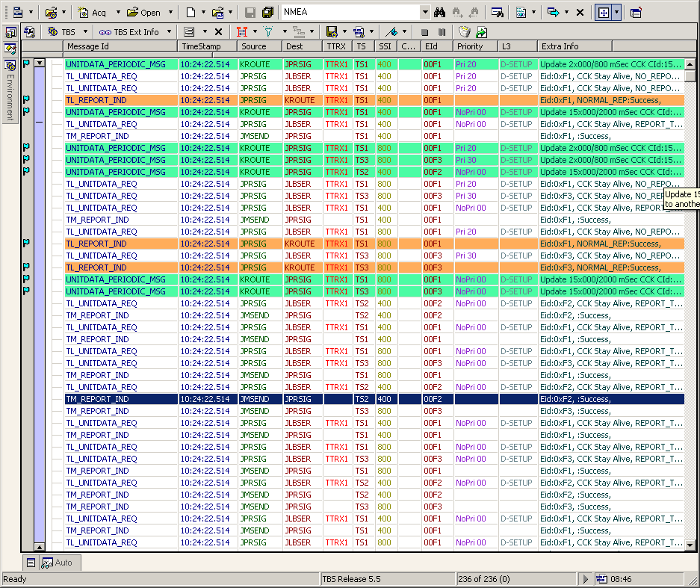Click the stop square button in toolbar
Viewport: 700px width, 588px height.
425,32
